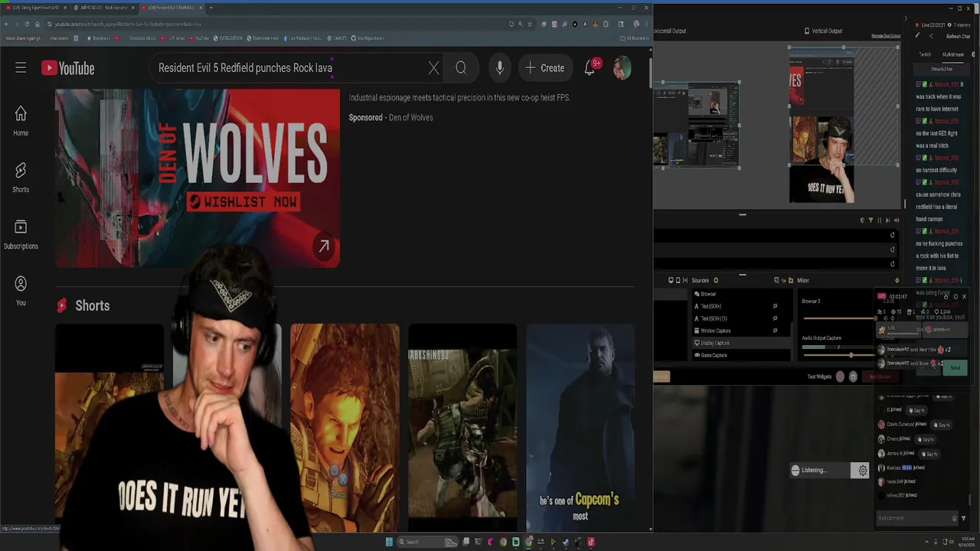Image resolution: width=980 pixels, height=551 pixels.
Task: Click Manage Dual Output link
Action: 886,36
